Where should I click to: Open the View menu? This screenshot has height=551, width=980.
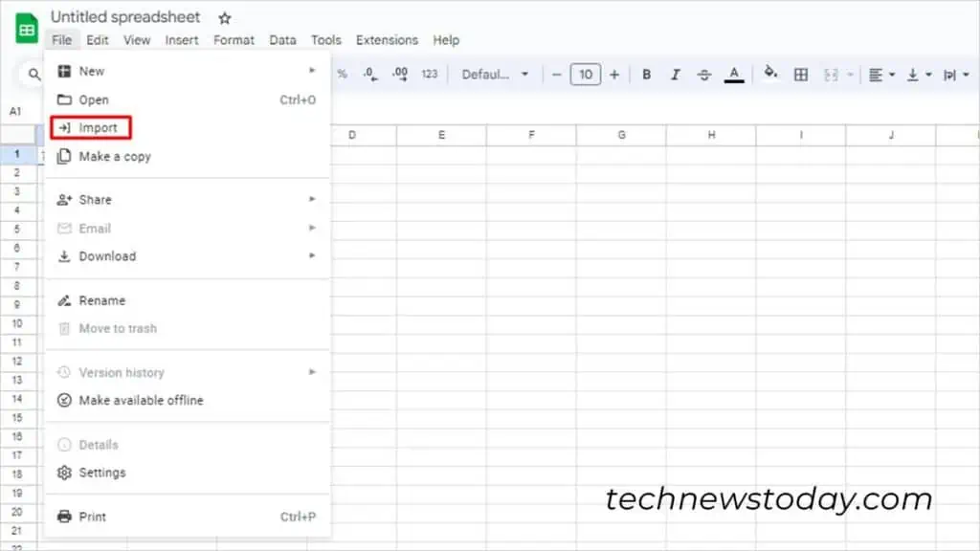click(x=137, y=40)
